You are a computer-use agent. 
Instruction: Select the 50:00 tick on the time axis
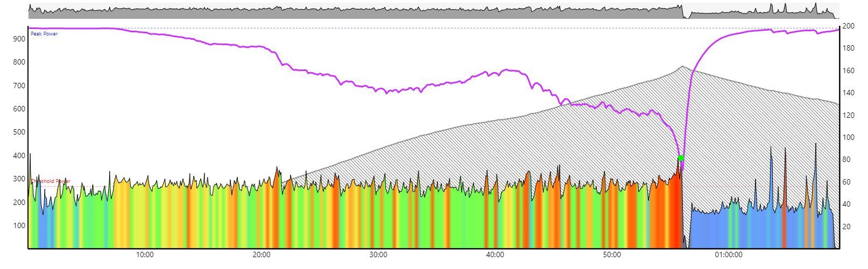[612, 255]
